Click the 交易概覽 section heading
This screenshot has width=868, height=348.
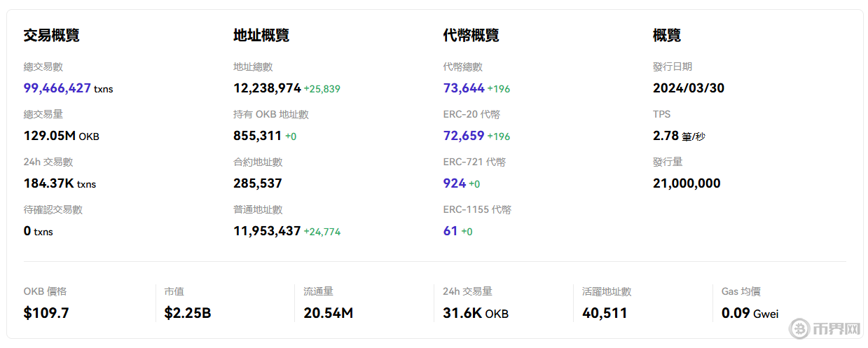tap(51, 36)
